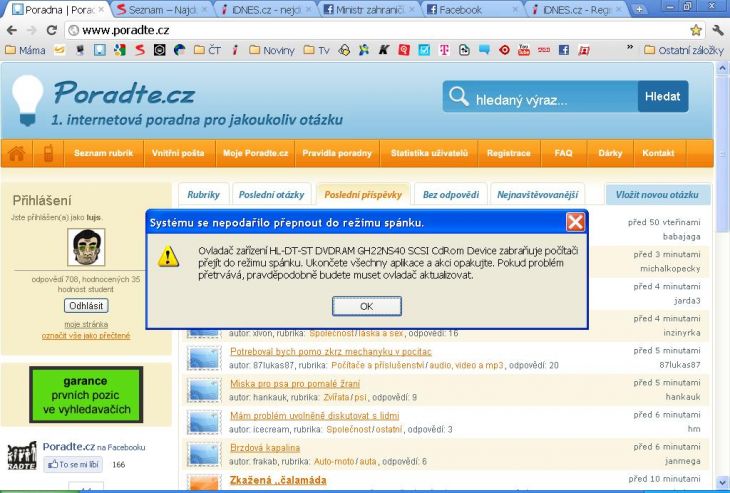Screen dimensions: 730x493
Task: Open category link 'audio, video a mp3'
Action: [x=466, y=365]
